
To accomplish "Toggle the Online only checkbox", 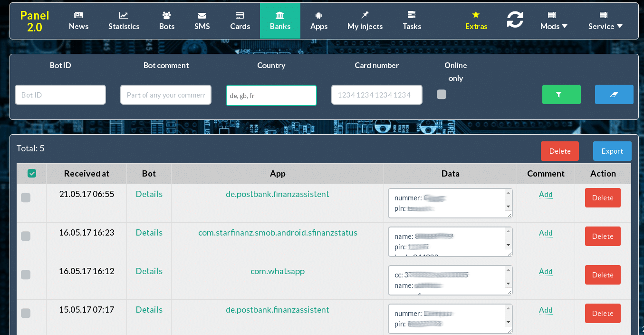I will [x=442, y=95].
